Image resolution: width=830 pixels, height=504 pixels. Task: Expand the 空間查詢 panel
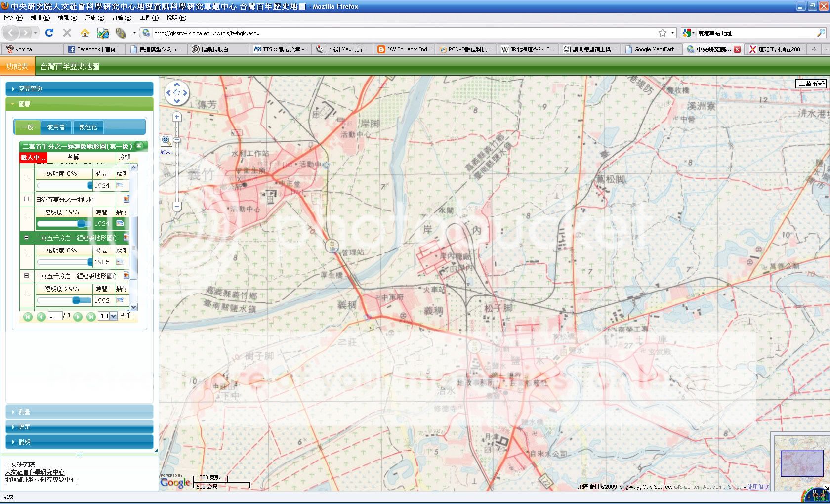point(79,89)
